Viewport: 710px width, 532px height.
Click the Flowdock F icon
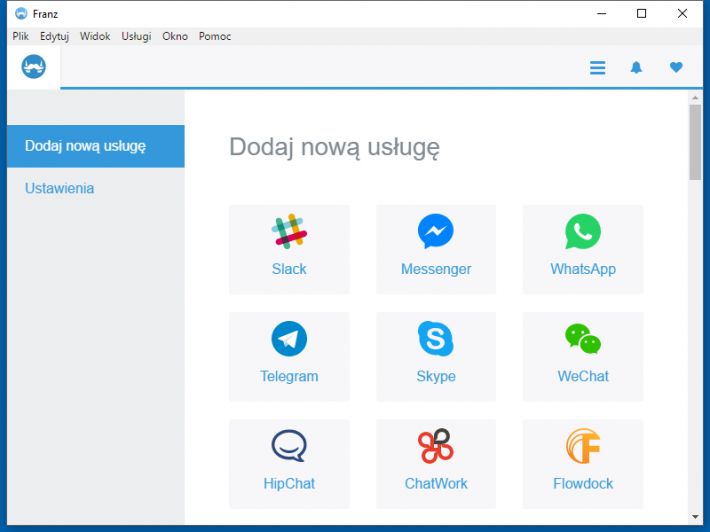pyautogui.click(x=583, y=446)
